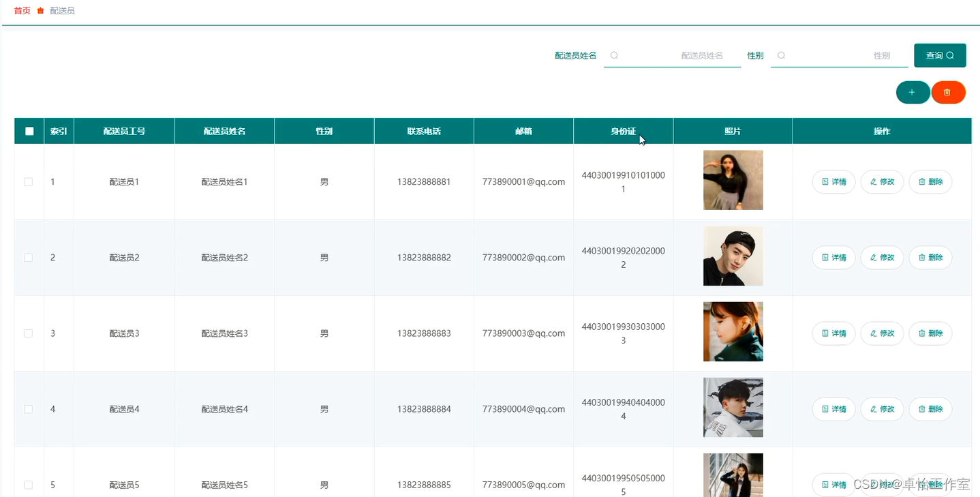Click the 联系电话 column header
Image resolution: width=980 pixels, height=497 pixels.
click(424, 131)
